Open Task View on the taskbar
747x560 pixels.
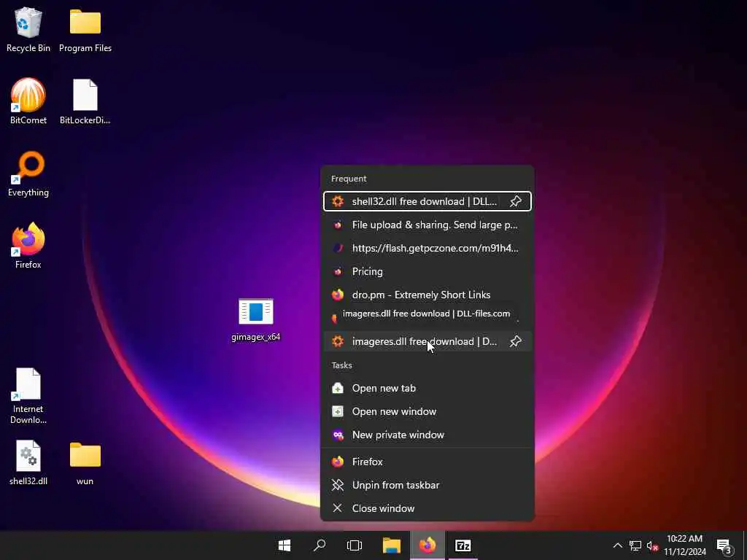pos(355,545)
